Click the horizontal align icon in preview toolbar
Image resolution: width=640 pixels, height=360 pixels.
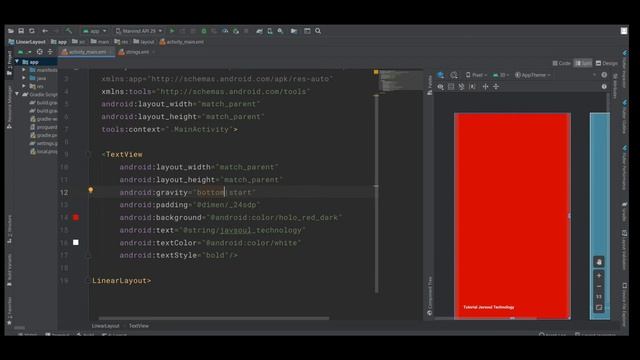tap(485, 87)
